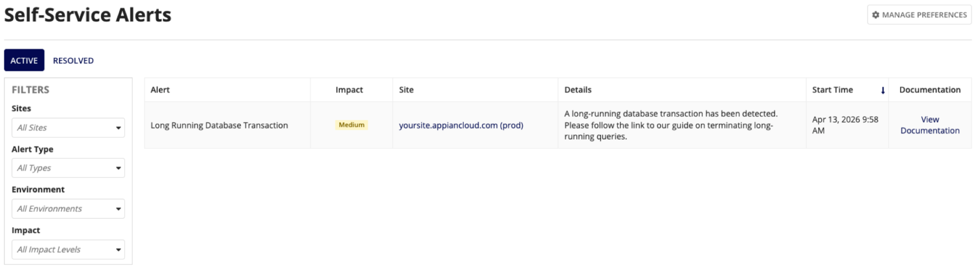Select Long Running Database Transaction alert
This screenshot has width=980, height=277.
(x=219, y=125)
